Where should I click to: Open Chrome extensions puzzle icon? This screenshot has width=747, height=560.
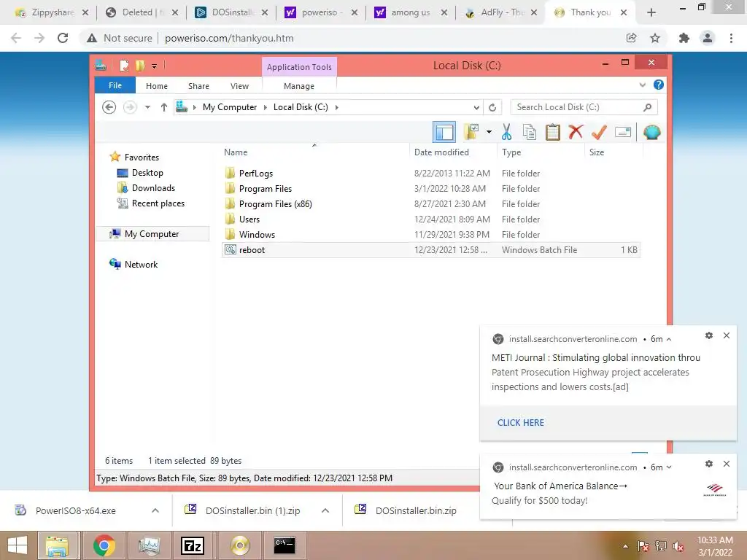pos(684,38)
